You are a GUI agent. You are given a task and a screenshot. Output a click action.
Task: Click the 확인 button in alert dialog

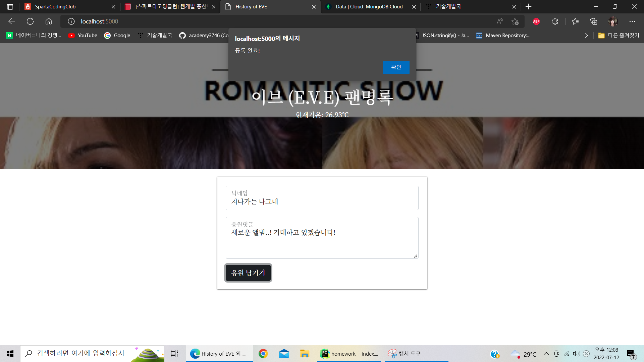(396, 67)
